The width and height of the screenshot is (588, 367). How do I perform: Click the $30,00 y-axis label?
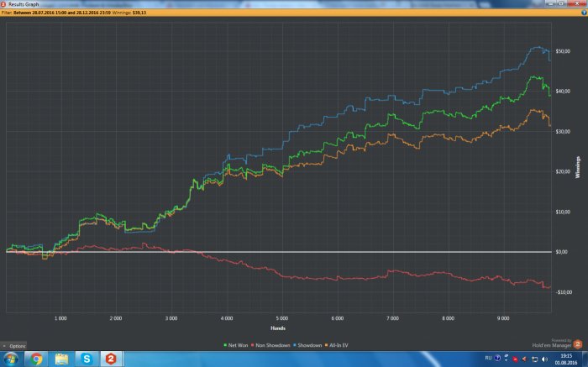563,132
